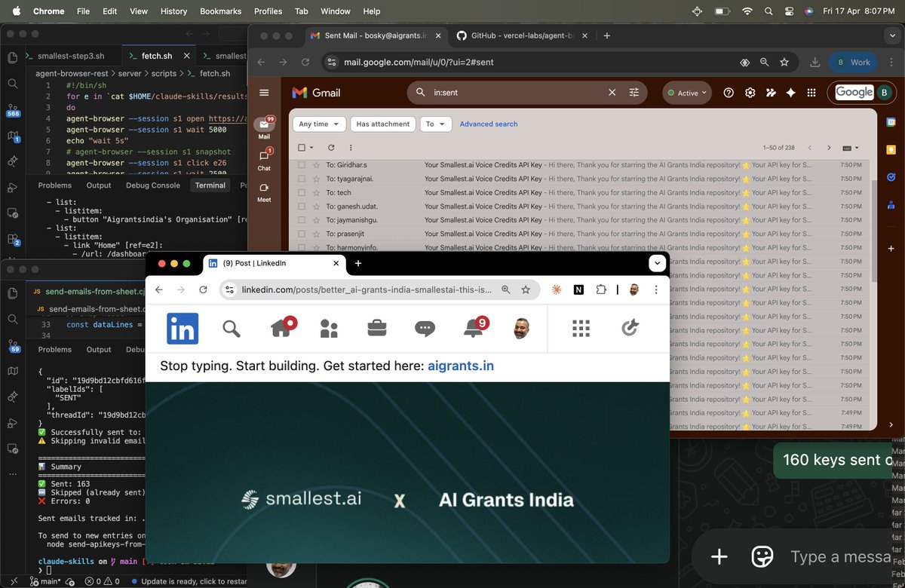The image size is (905, 588).
Task: Open Gemini sparkle icon in Gmail header
Action: [x=790, y=93]
